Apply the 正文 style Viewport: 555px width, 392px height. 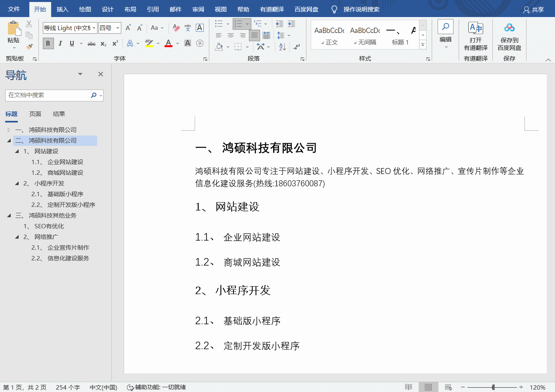pos(329,35)
